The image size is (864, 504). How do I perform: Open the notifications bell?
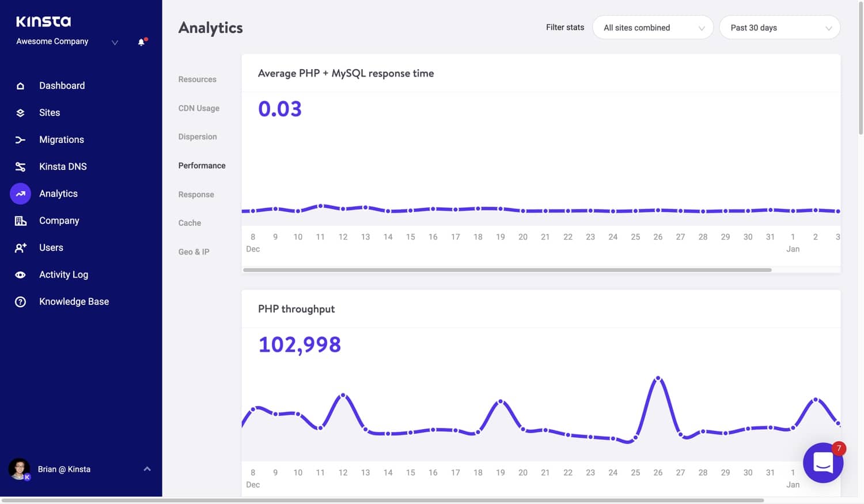pyautogui.click(x=142, y=42)
